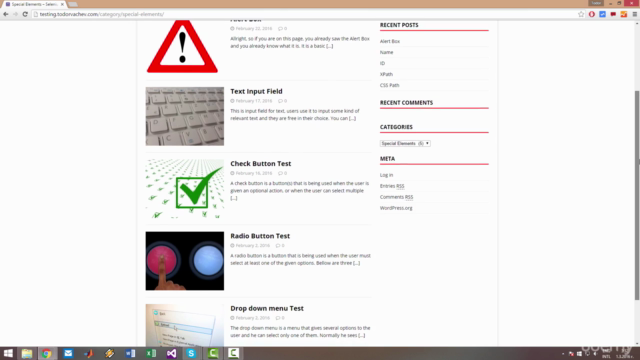Viewport: 640px width, 360px height.
Task: Close the Special Elements browser tab
Action: (62, 4)
